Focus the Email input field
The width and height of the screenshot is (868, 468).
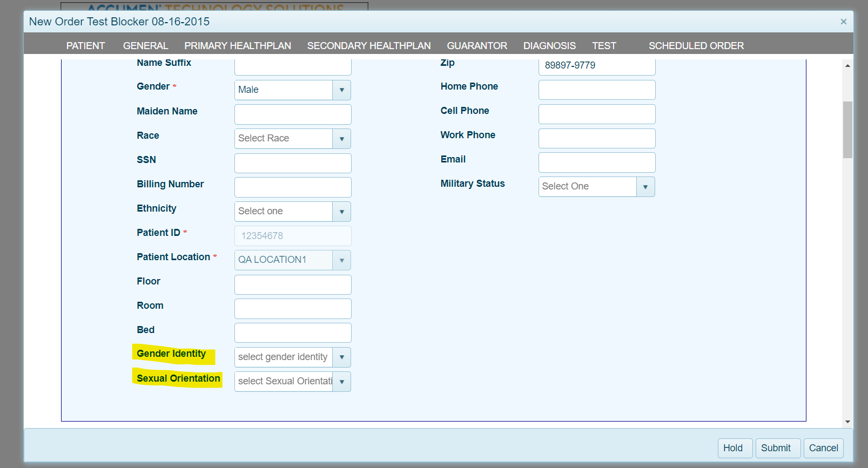tap(596, 162)
